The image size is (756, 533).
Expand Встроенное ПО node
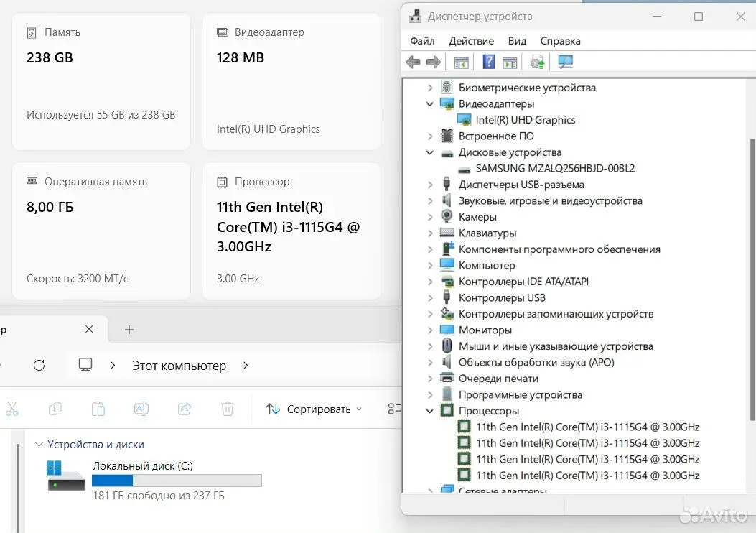click(x=430, y=136)
